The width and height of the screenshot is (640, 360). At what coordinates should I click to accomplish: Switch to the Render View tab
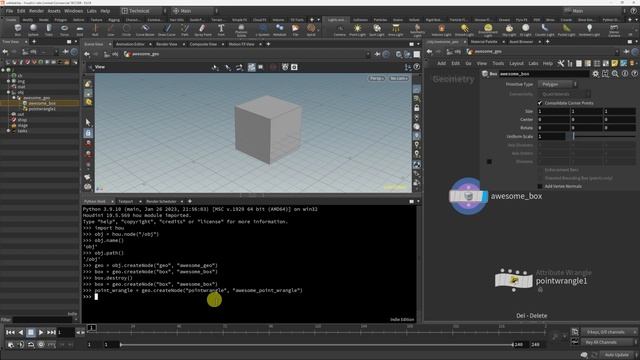(167, 44)
